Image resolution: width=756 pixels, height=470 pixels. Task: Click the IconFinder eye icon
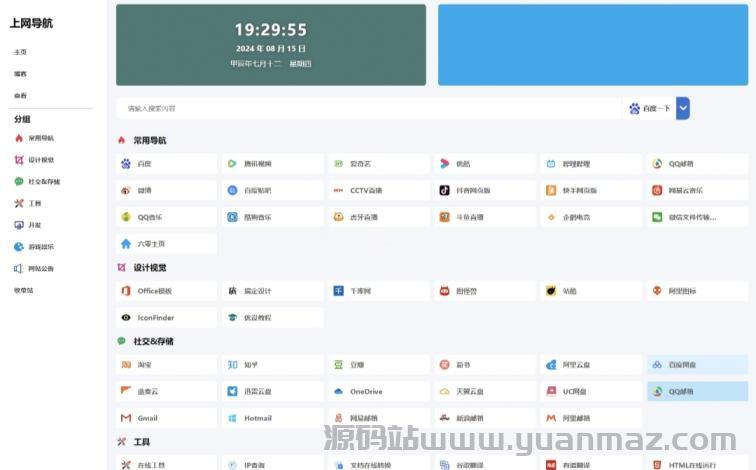tap(126, 318)
